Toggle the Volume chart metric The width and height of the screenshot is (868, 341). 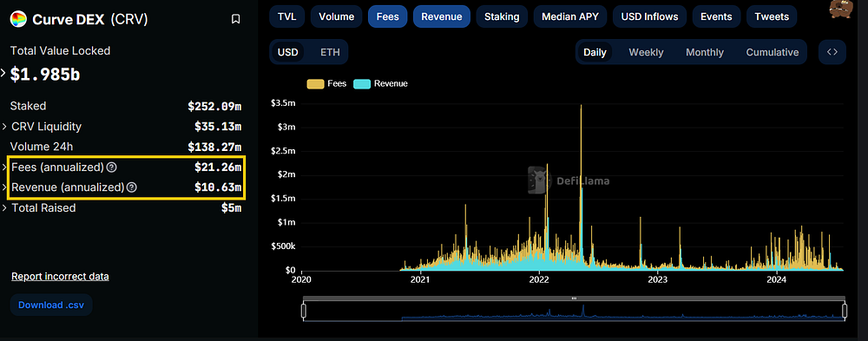[337, 16]
